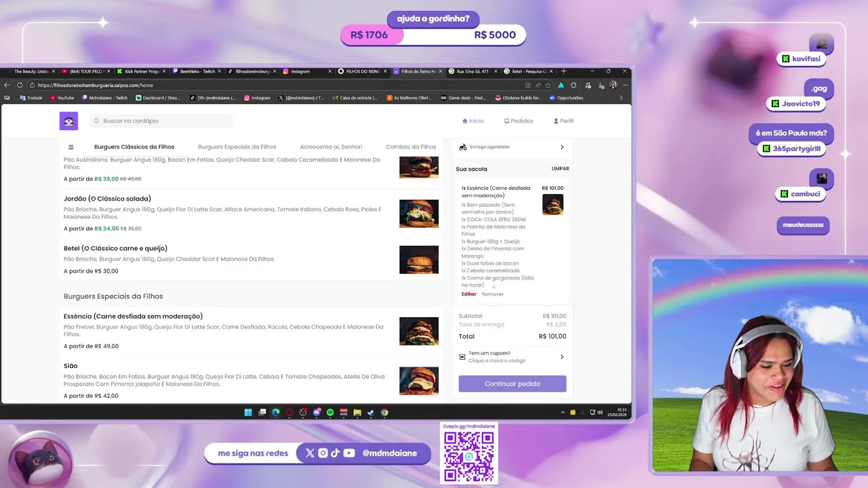
Task: Switch to Instagram browser tab
Action: tap(305, 71)
